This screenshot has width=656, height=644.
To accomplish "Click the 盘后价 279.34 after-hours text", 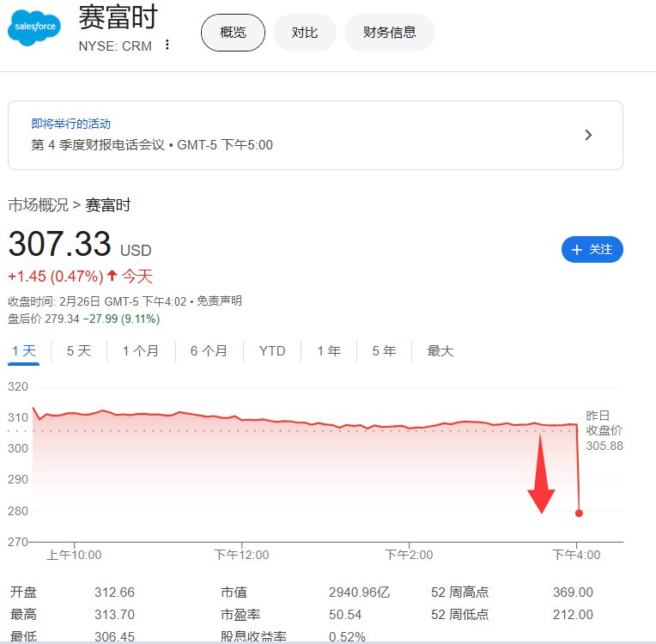I will pos(44,319).
